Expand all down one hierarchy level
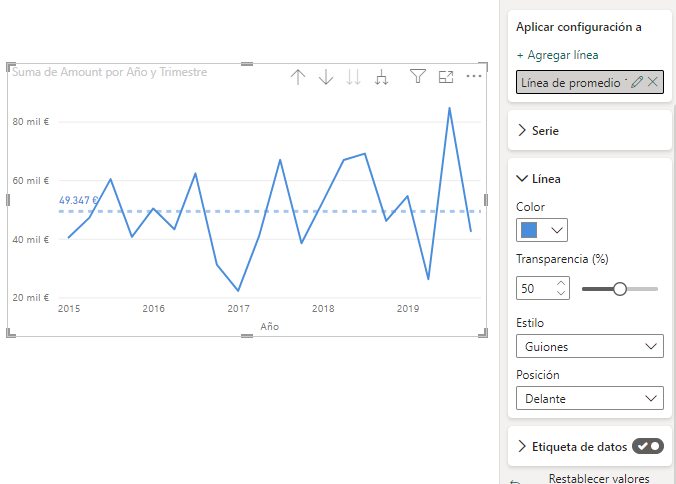Image resolution: width=676 pixels, height=484 pixels. pos(381,78)
